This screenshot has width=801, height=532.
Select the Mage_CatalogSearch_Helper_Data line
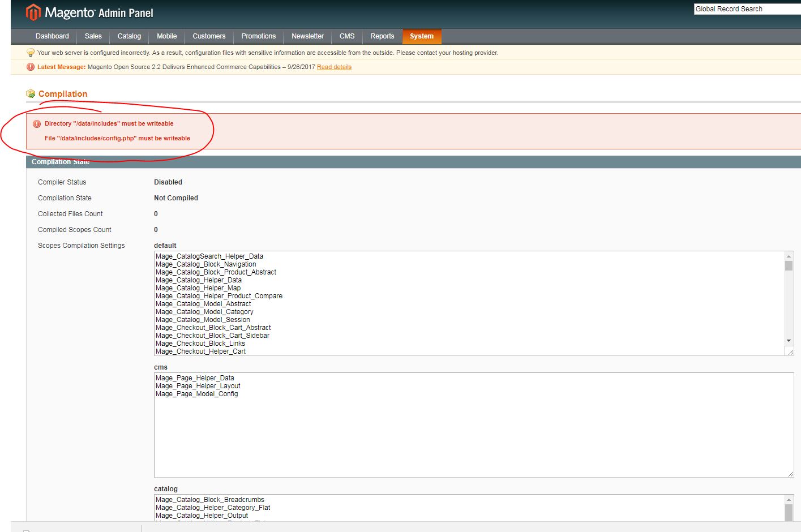(209, 256)
